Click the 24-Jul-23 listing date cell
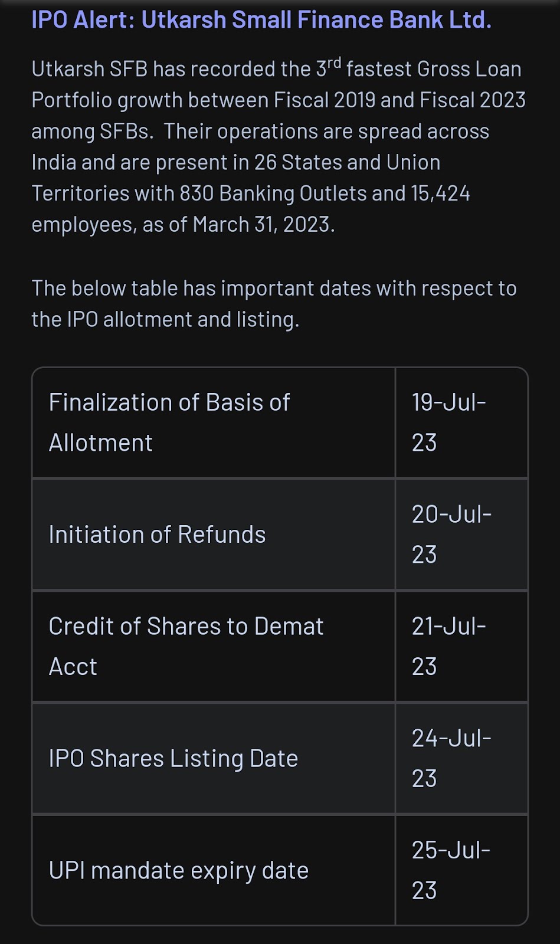The image size is (560, 944). click(461, 759)
